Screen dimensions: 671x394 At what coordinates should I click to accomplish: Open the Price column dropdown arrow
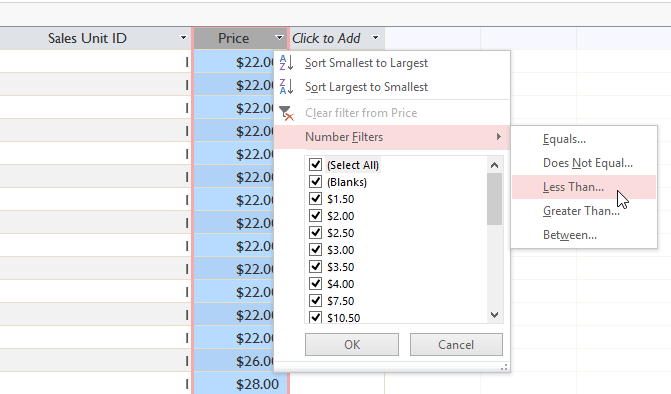point(279,38)
